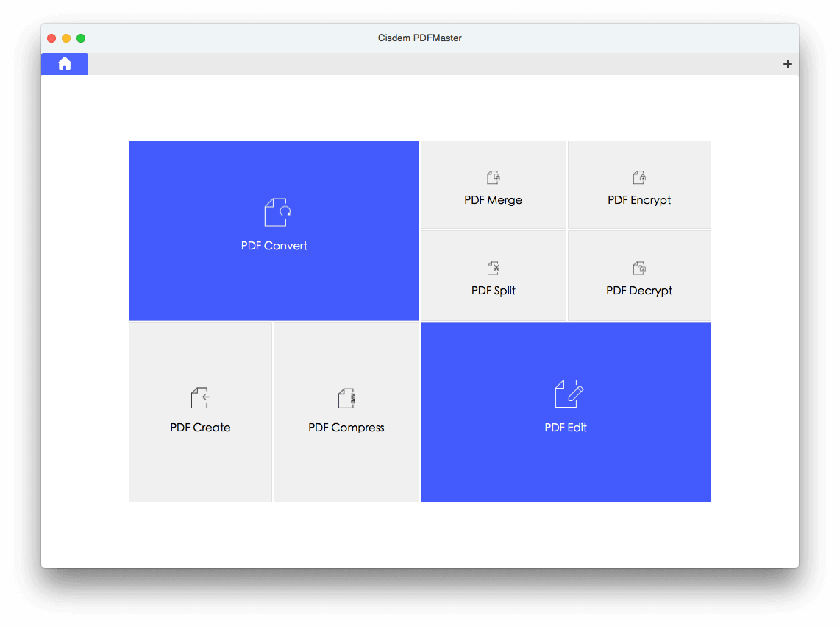This screenshot has width=840, height=627.
Task: Click the PDF Edit label text
Action: (566, 427)
